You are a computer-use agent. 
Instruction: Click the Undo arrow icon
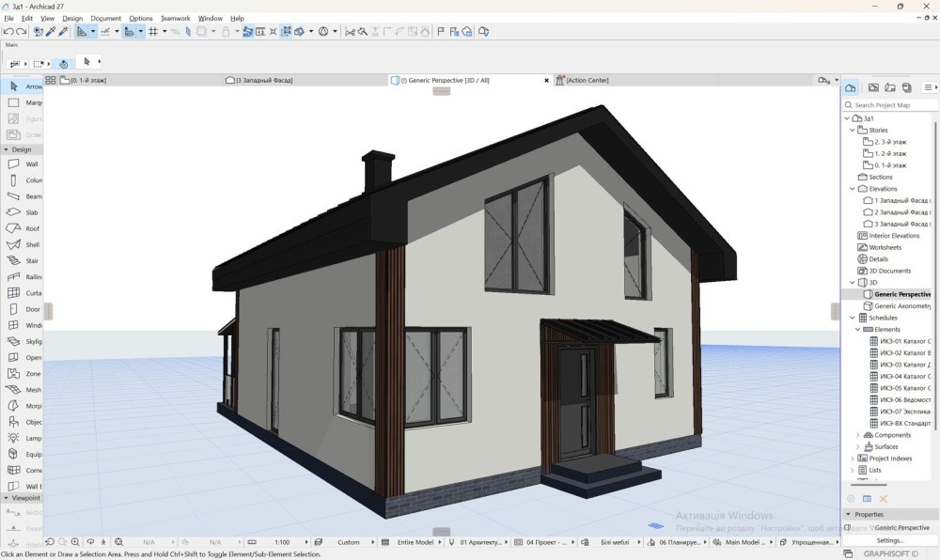pos(8,32)
